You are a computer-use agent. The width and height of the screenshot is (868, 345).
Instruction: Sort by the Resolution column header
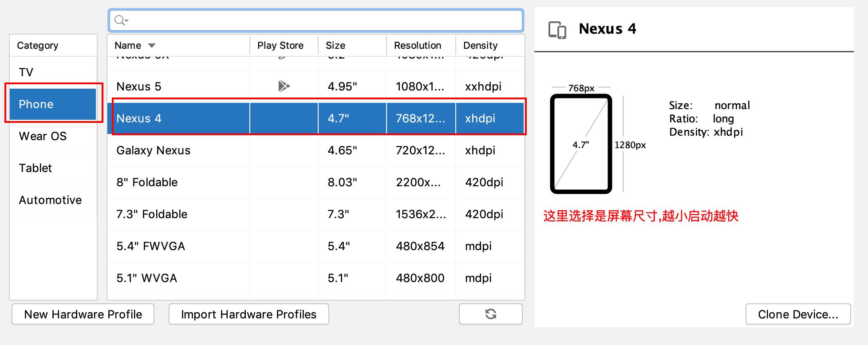(x=421, y=45)
